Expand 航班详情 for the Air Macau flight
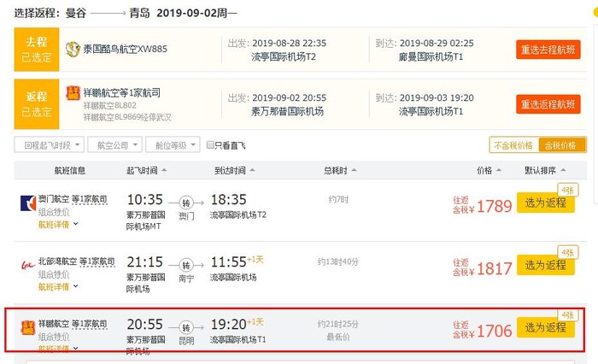Image resolution: width=598 pixels, height=364 pixels. 58,225
